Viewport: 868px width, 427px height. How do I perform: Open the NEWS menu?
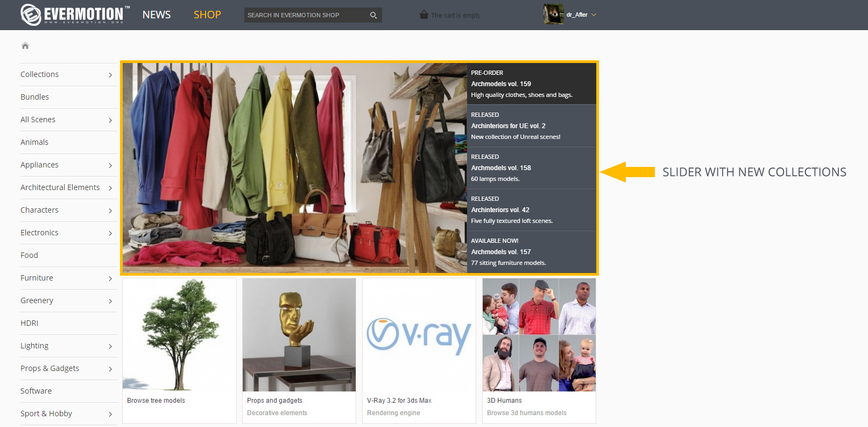(x=157, y=15)
